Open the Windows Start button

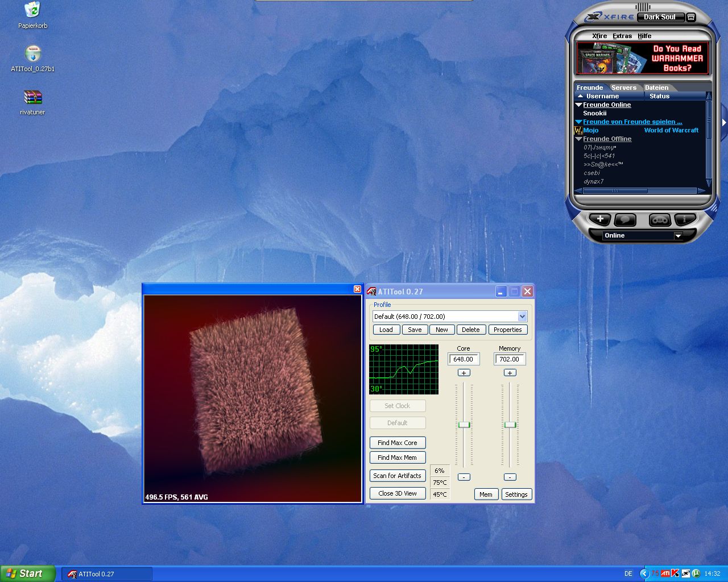coord(28,573)
